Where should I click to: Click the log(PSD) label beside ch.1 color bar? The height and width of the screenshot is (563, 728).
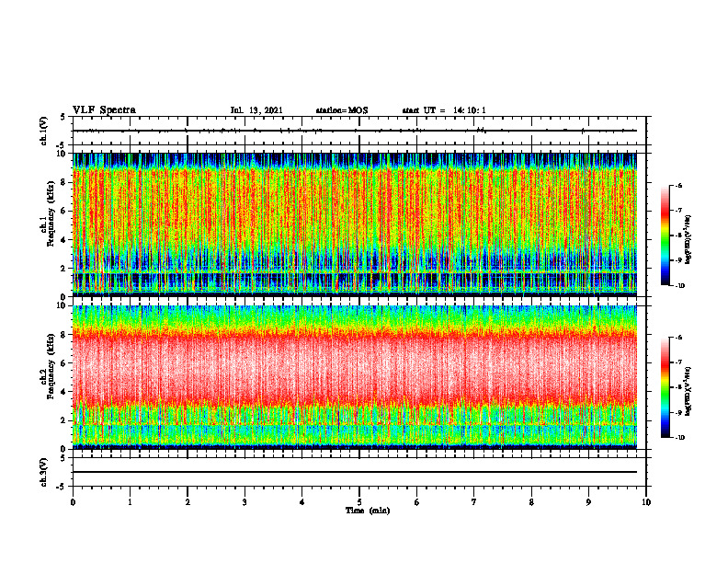pos(688,240)
